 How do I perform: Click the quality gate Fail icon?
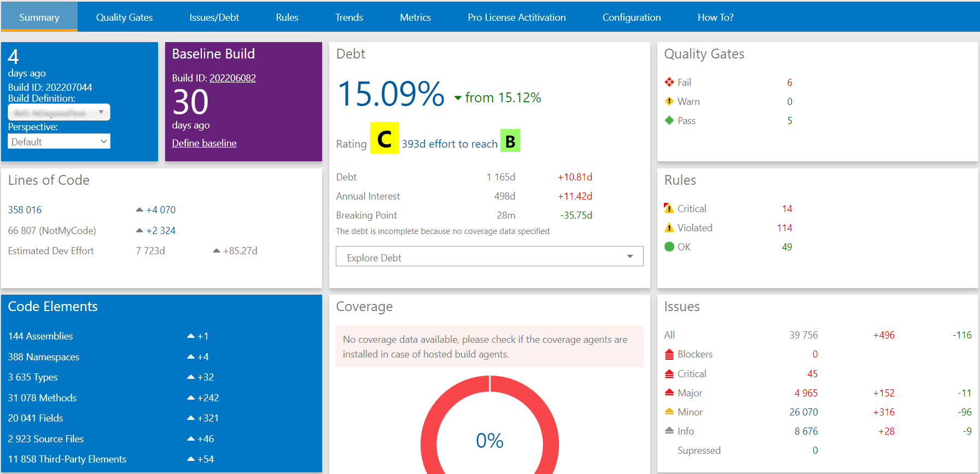click(669, 82)
